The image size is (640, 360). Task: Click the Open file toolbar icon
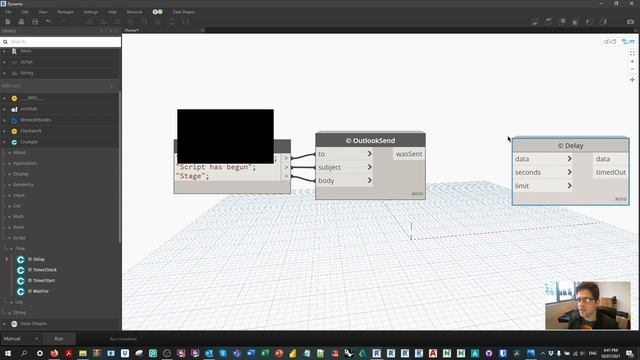pos(21,22)
